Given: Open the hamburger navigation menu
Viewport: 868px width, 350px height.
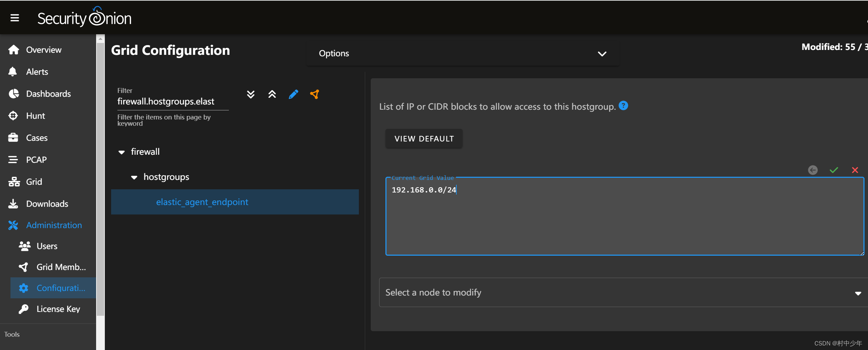Looking at the screenshot, I should coord(15,17).
